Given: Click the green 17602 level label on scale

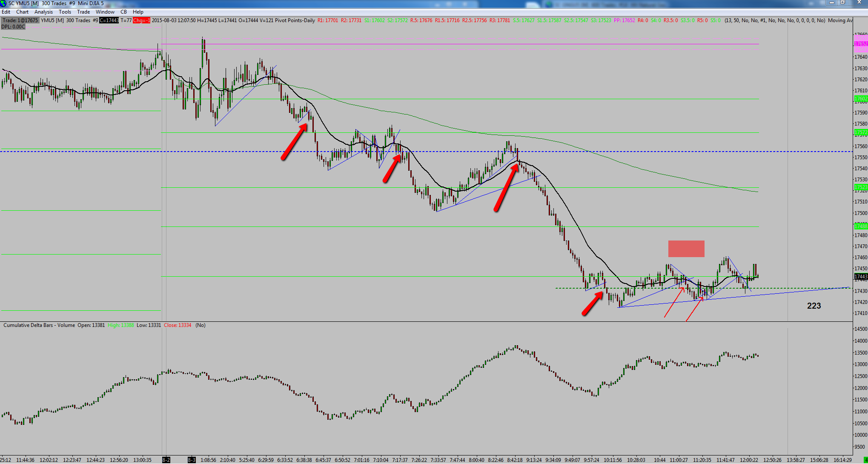Looking at the screenshot, I should click(x=861, y=99).
